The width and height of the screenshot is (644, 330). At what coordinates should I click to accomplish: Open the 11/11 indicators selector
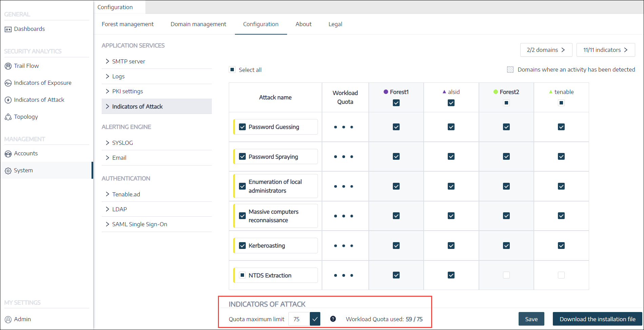606,50
